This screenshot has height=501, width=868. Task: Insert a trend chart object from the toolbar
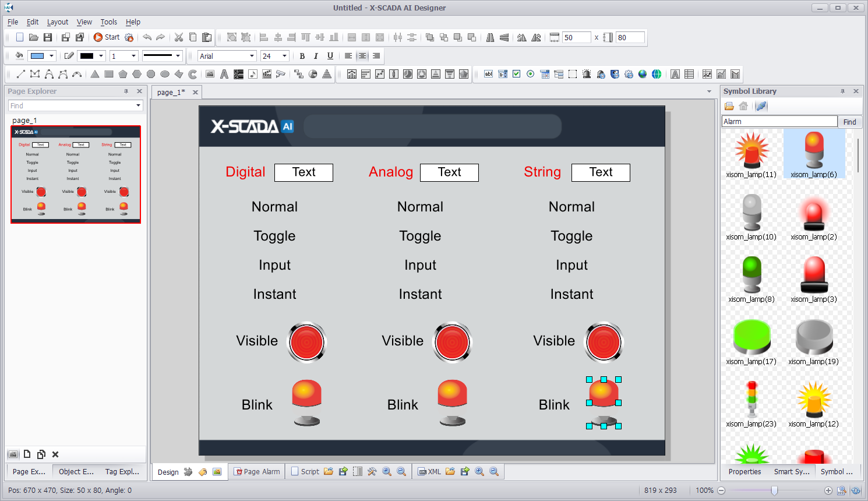tap(707, 74)
